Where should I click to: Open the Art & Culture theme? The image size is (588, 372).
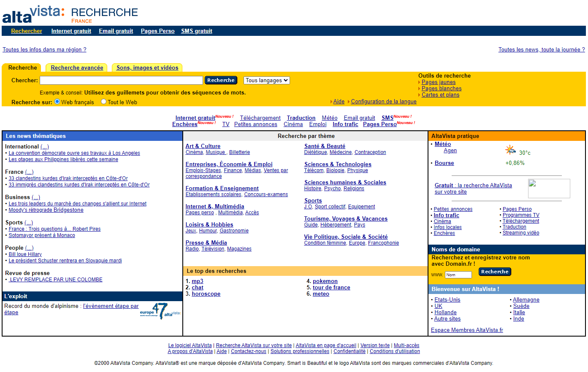coord(203,146)
